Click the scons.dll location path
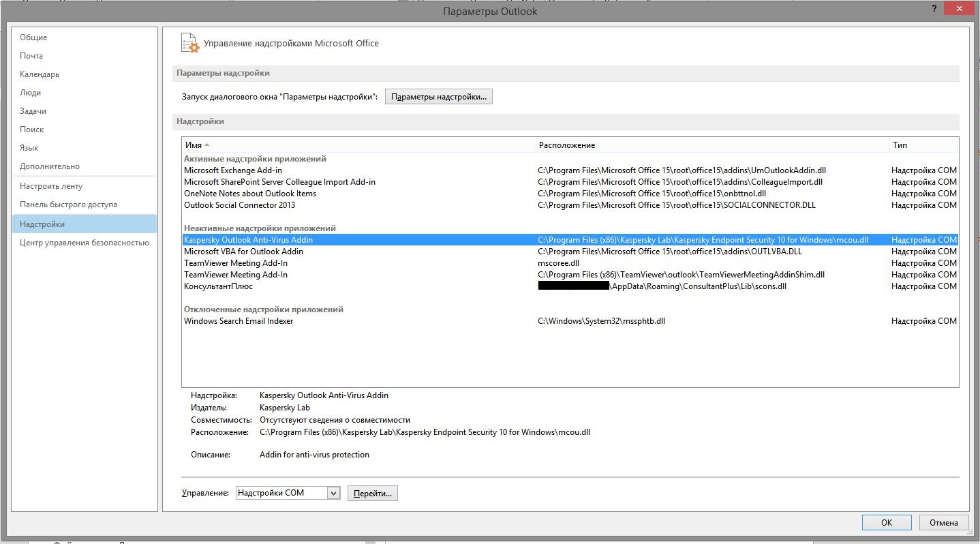The height and width of the screenshot is (544, 980). pos(662,286)
